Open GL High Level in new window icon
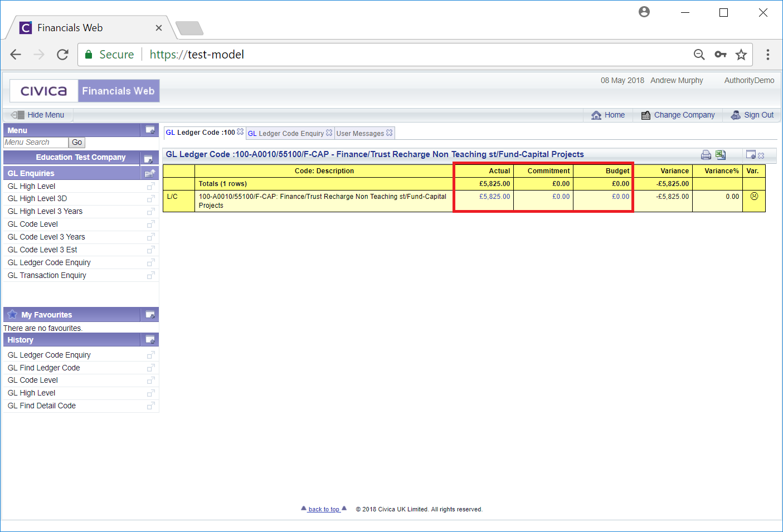 pos(150,186)
